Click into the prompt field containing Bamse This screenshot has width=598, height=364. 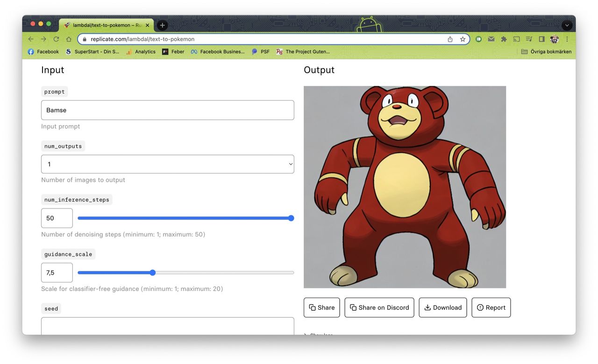(x=167, y=110)
